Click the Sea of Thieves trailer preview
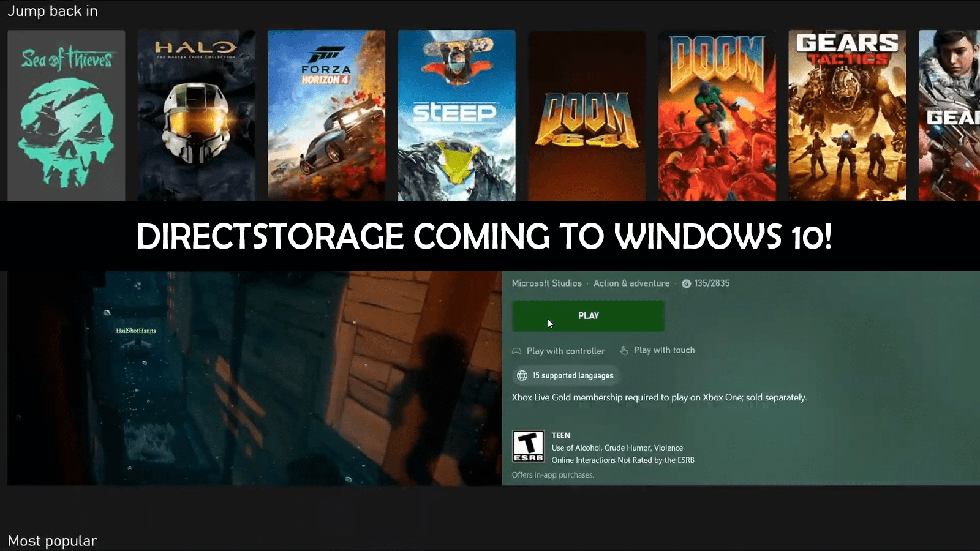980x551 pixels. tap(254, 378)
